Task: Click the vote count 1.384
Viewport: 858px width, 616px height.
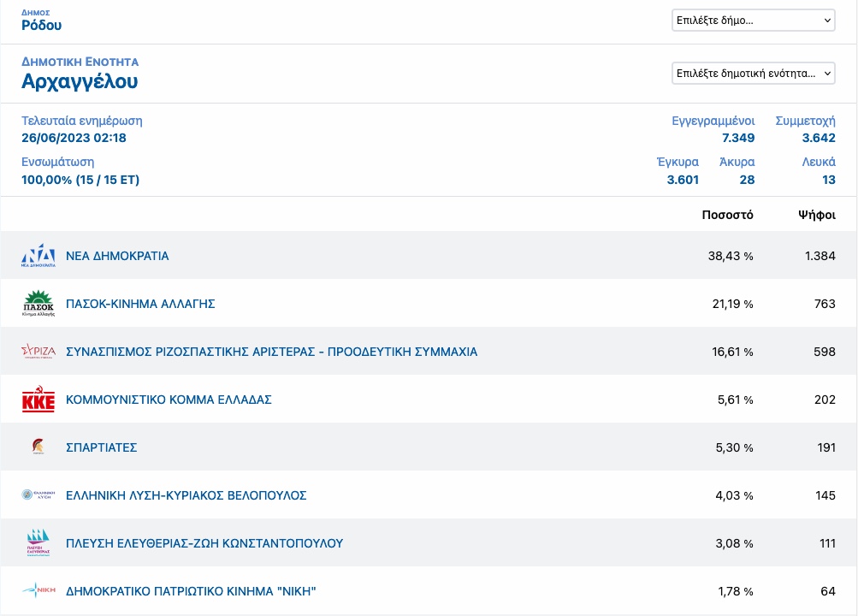Action: tap(820, 256)
